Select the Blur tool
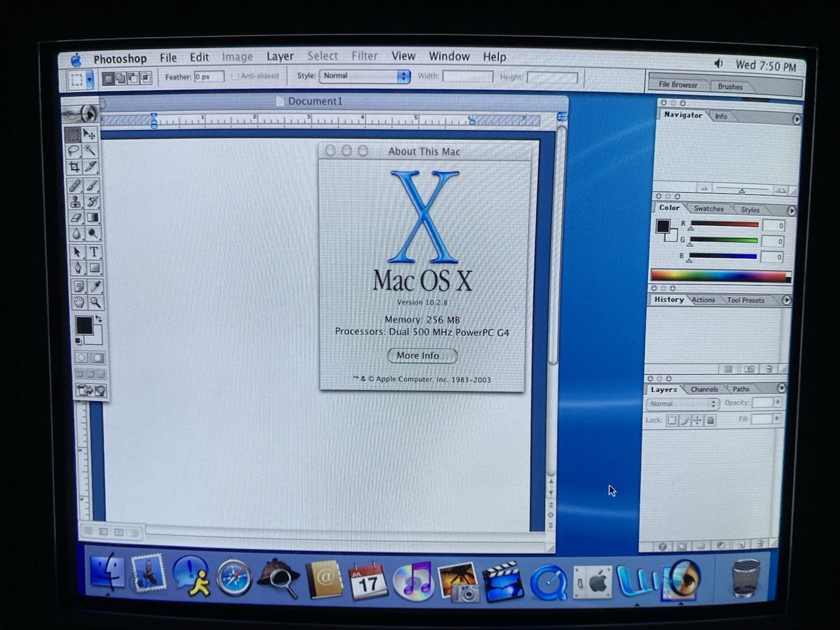Image resolution: width=840 pixels, height=630 pixels. tap(76, 234)
